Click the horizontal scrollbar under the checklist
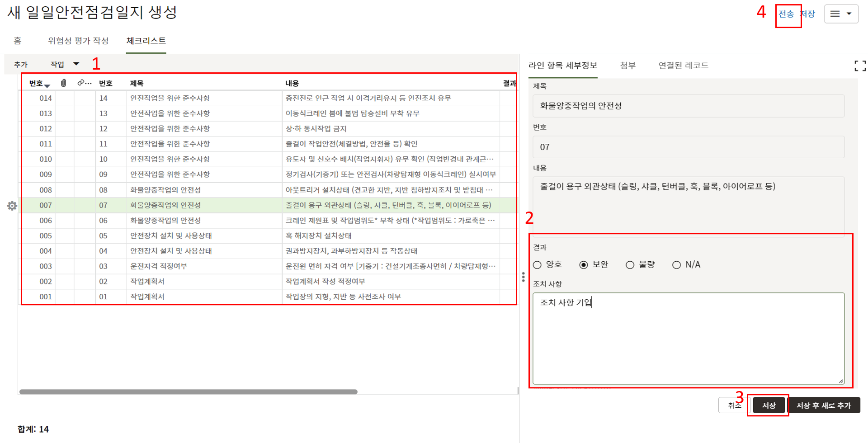This screenshot has width=868, height=443. coord(188,392)
